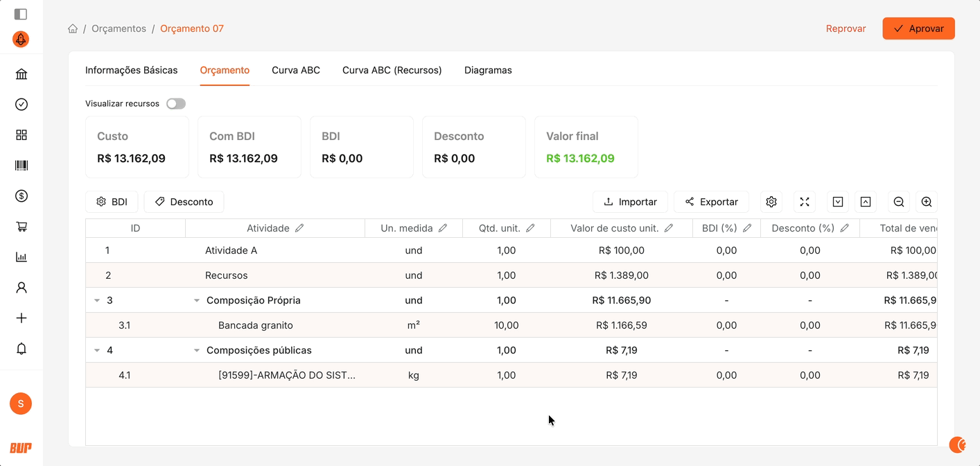Collapse the Composição Própria activity group

pos(197,300)
